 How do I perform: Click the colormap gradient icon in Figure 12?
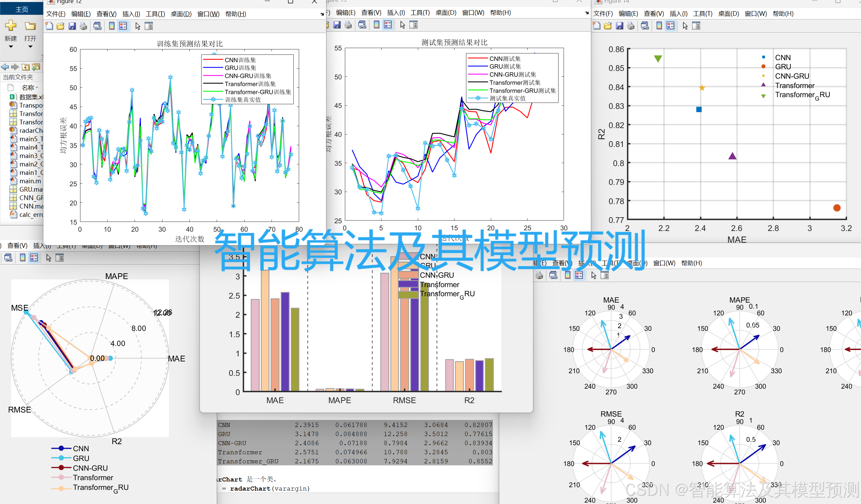(112, 26)
